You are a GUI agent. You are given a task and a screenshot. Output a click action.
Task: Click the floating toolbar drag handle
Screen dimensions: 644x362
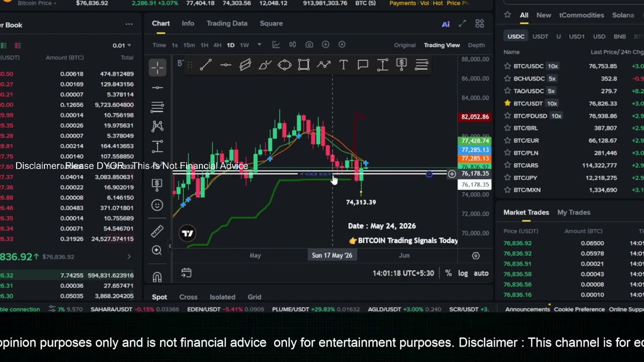190,65
